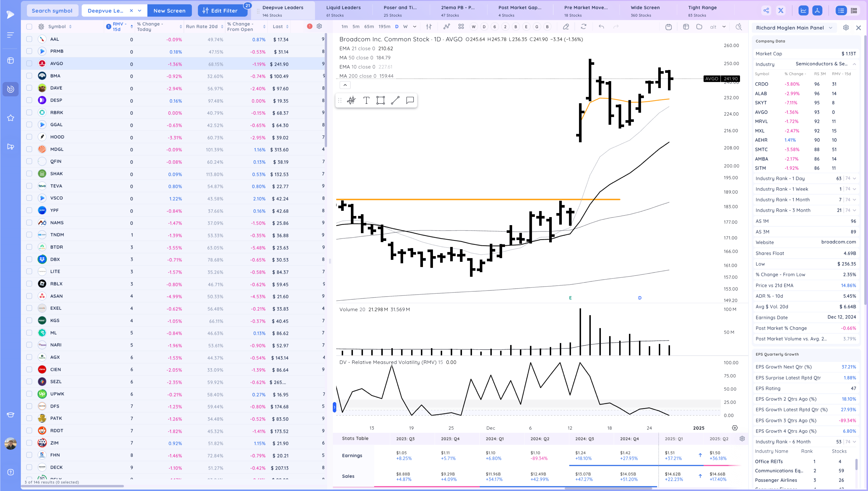Open the X (Twitter) share button
The width and height of the screenshot is (868, 491).
click(x=781, y=10)
